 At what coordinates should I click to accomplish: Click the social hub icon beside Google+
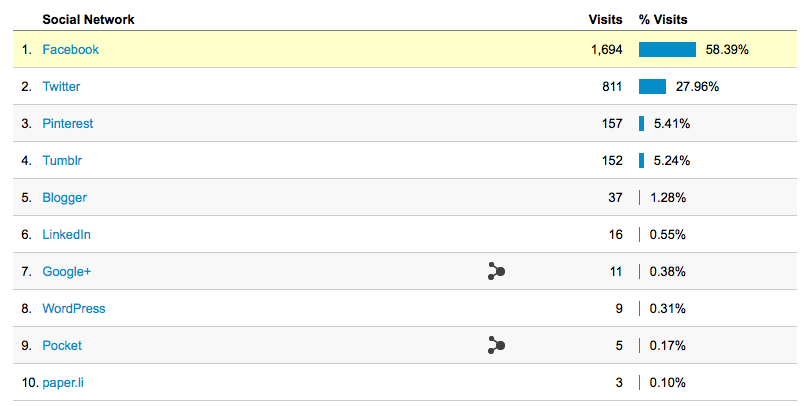(x=496, y=271)
